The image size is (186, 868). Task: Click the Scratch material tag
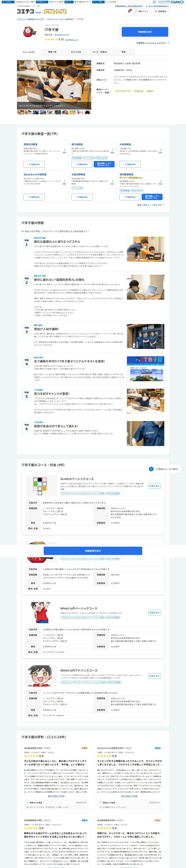pos(139,91)
